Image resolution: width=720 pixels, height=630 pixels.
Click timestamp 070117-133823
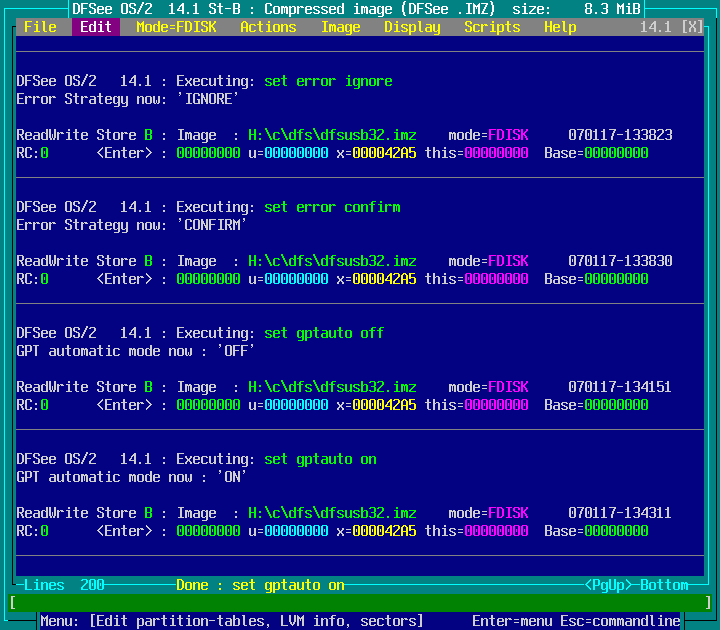(x=620, y=135)
